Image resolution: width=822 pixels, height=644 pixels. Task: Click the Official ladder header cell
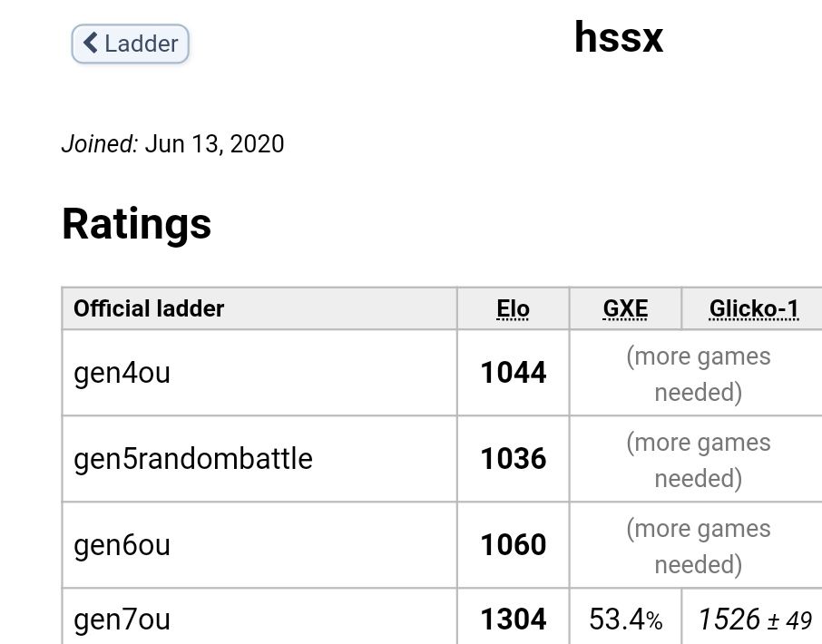click(149, 309)
